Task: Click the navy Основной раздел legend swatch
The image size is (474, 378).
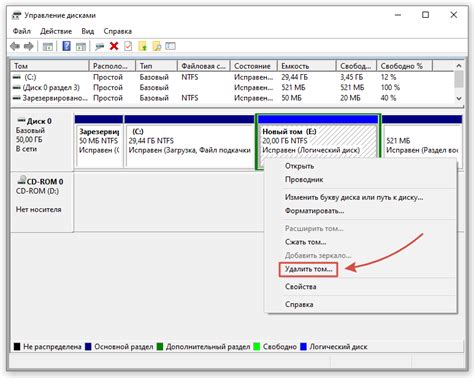Action: [88, 347]
